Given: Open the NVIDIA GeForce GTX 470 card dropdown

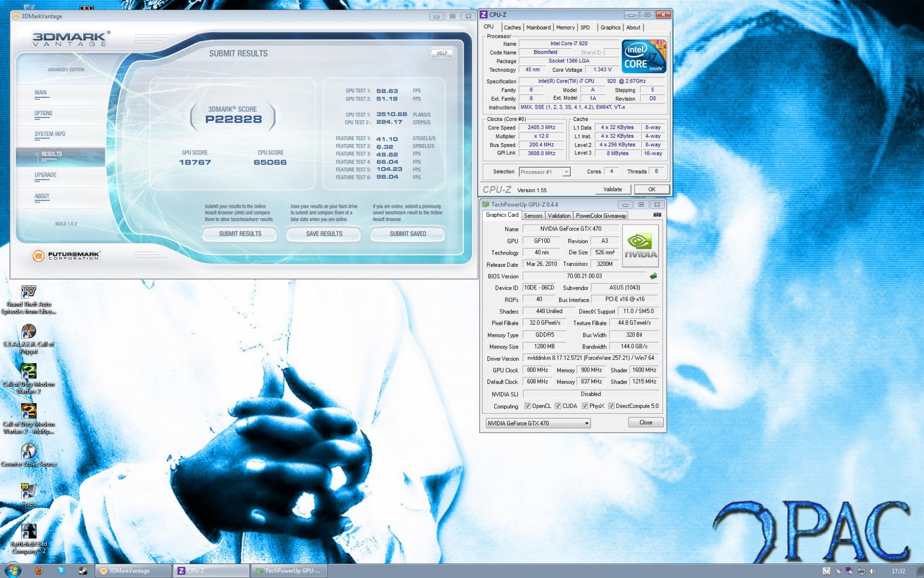Looking at the screenshot, I should [x=538, y=423].
